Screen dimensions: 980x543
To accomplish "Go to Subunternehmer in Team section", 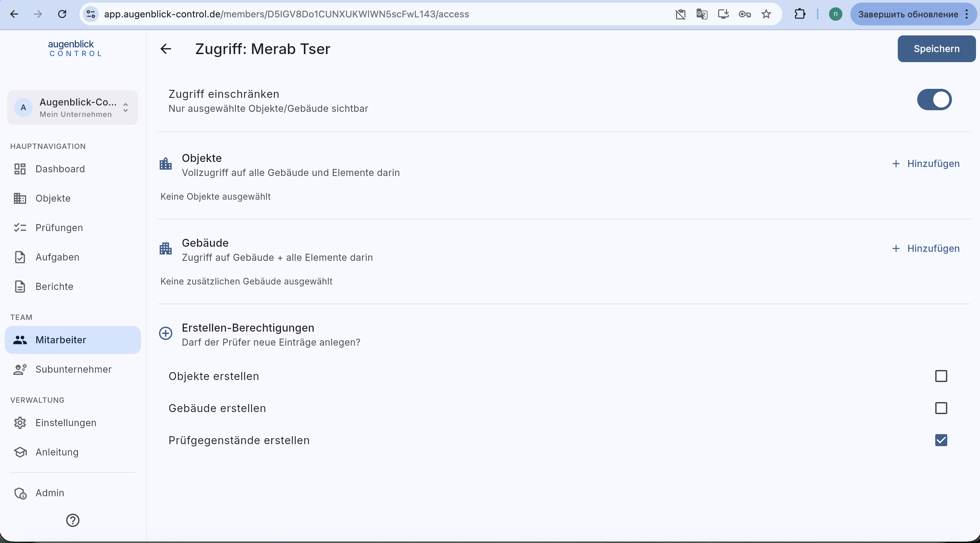I will point(73,369).
